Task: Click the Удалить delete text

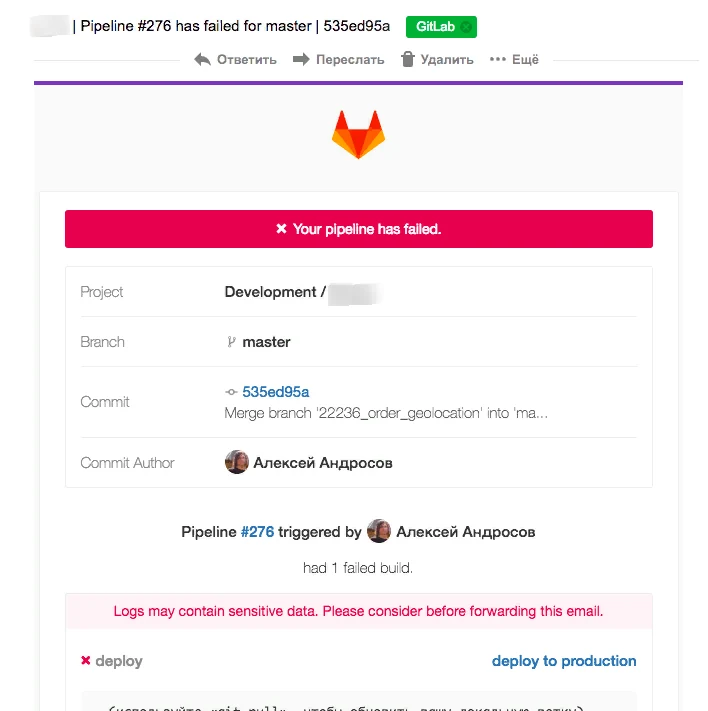Action: pyautogui.click(x=447, y=60)
